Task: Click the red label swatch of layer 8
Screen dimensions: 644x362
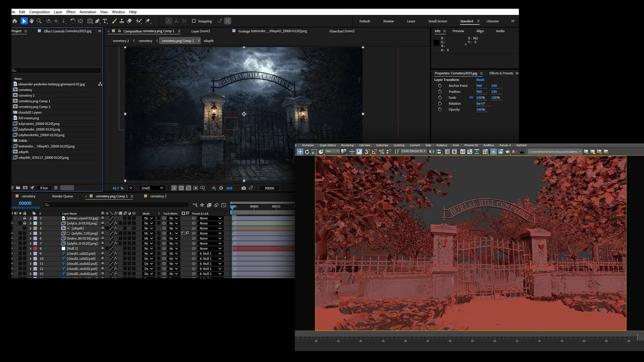Action: [35, 248]
